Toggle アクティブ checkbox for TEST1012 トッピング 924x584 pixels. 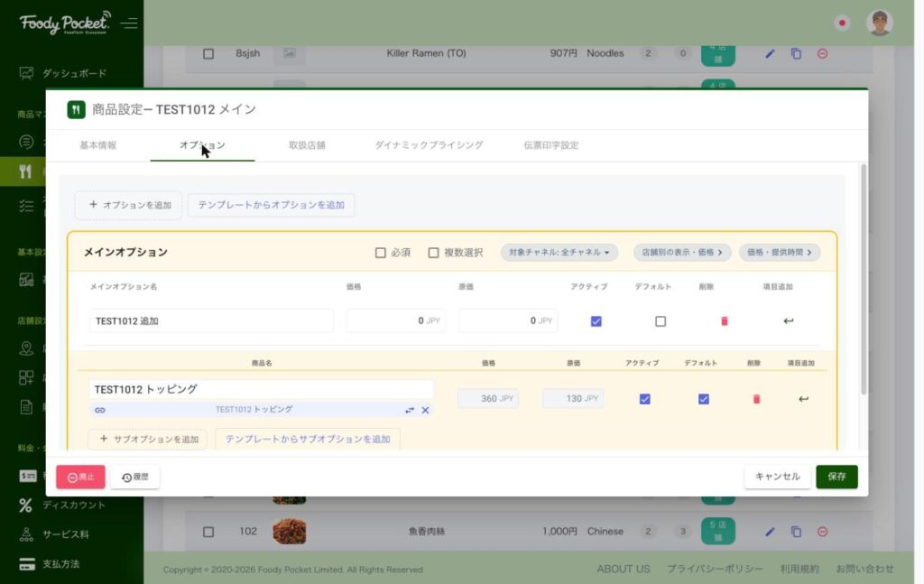click(x=644, y=399)
